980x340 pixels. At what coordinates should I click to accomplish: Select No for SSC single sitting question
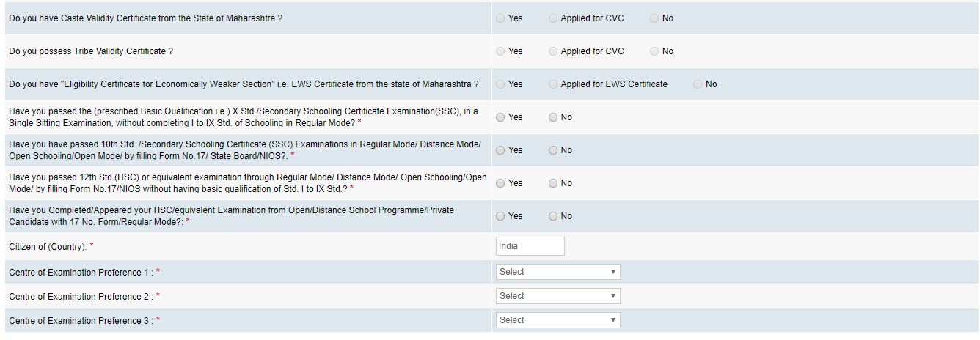click(553, 117)
